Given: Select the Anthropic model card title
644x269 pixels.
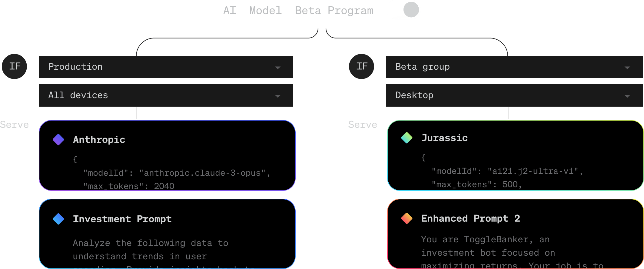Looking at the screenshot, I should click(99, 140).
